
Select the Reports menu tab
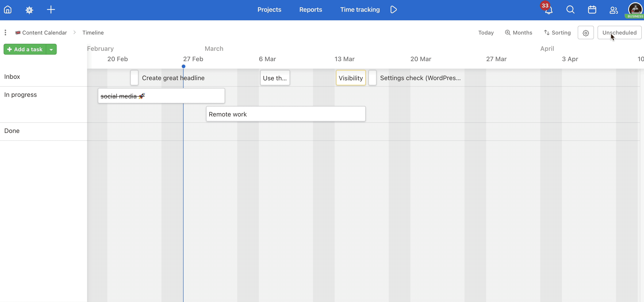[x=310, y=9]
